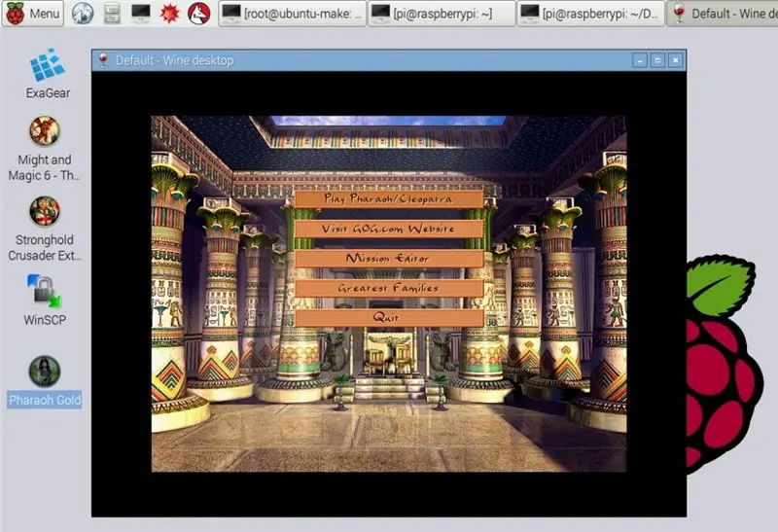Image resolution: width=778 pixels, height=532 pixels.
Task: Switch to root@ubuntu-make terminal task
Action: tap(293, 14)
